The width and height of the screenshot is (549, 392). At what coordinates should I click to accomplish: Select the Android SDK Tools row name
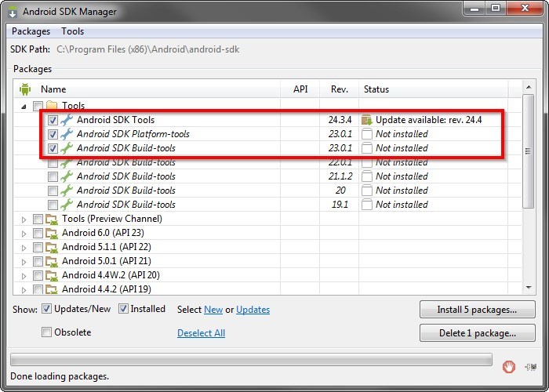(x=115, y=120)
